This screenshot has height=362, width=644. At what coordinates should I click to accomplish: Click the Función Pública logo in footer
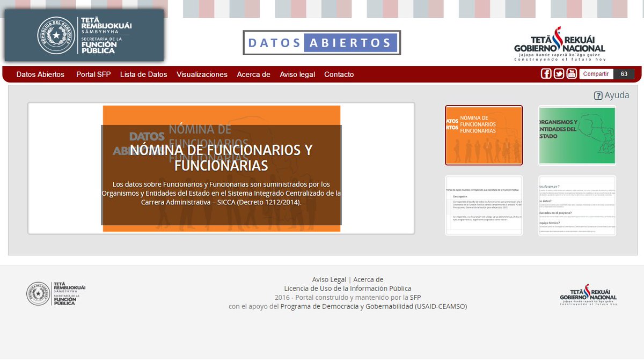(x=56, y=293)
